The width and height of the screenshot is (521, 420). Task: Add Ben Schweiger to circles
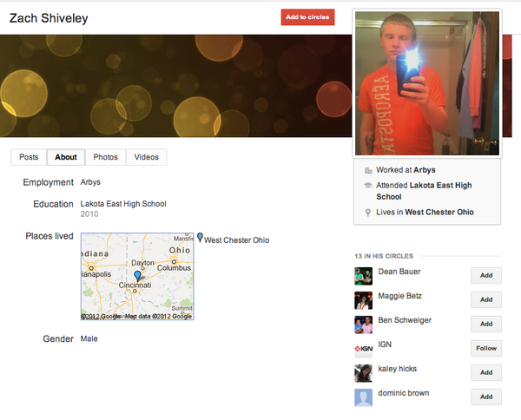click(486, 324)
